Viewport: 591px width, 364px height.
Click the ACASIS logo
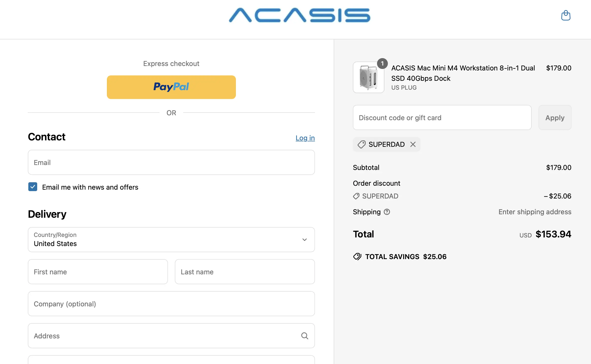pos(299,15)
